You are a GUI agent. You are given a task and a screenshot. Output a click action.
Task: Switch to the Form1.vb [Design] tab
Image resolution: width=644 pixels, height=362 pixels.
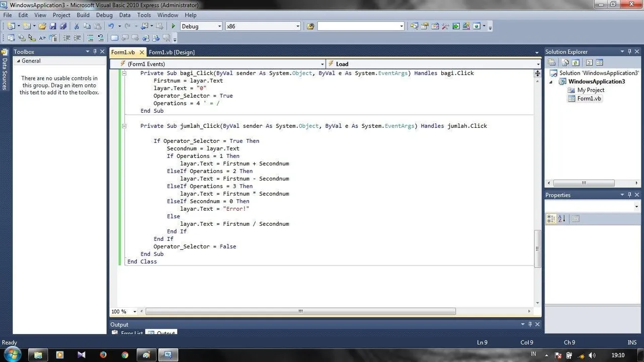pos(172,52)
